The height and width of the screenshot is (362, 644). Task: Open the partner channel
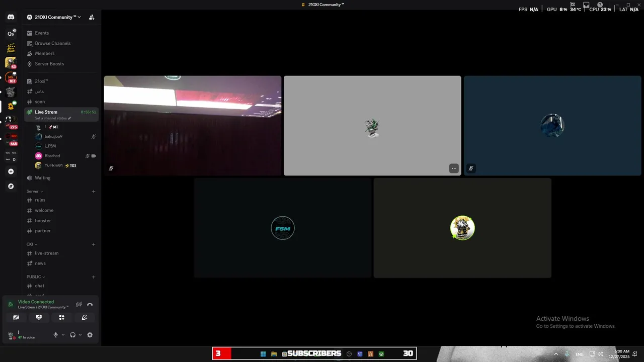tap(61, 231)
